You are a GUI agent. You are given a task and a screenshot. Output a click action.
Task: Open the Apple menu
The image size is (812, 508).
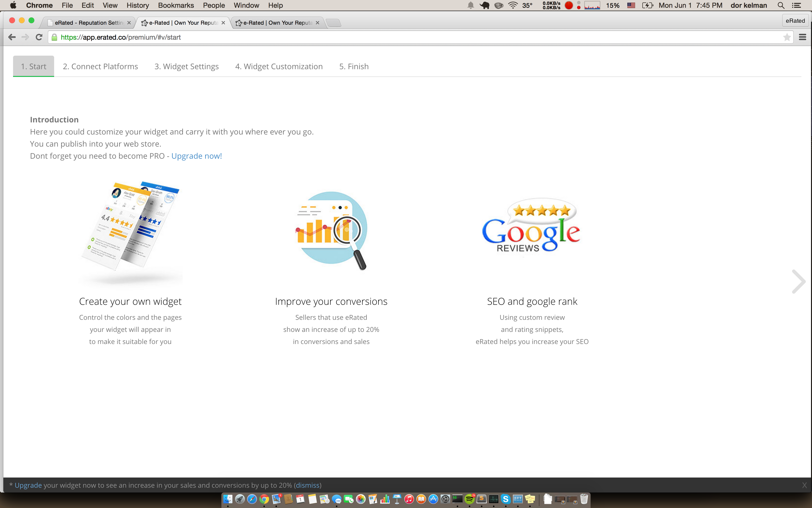[13, 5]
